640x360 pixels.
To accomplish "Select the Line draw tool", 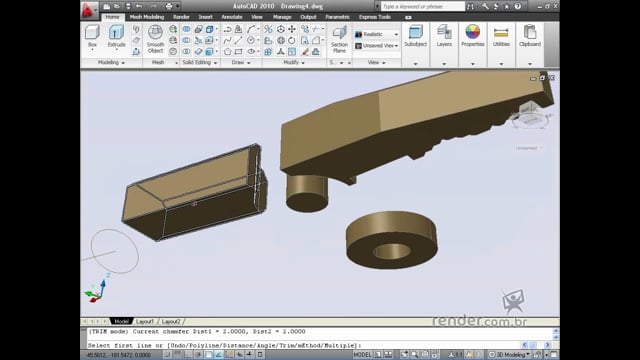I will click(238, 40).
